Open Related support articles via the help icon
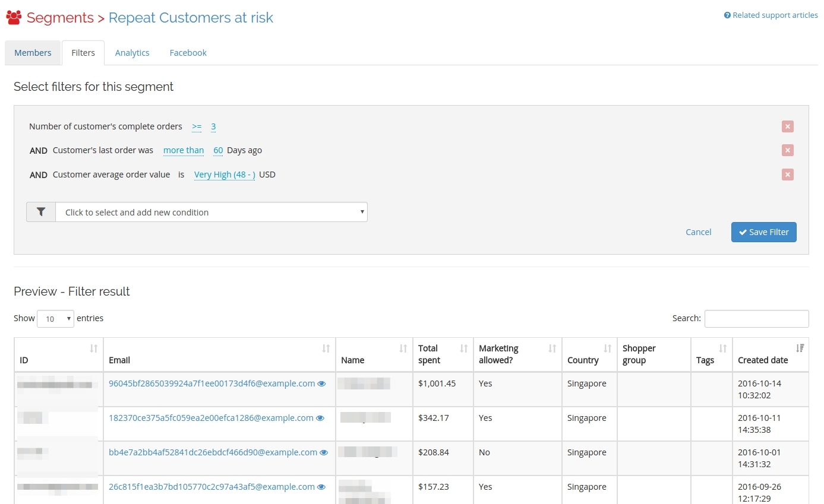This screenshot has width=824, height=504. (x=727, y=15)
